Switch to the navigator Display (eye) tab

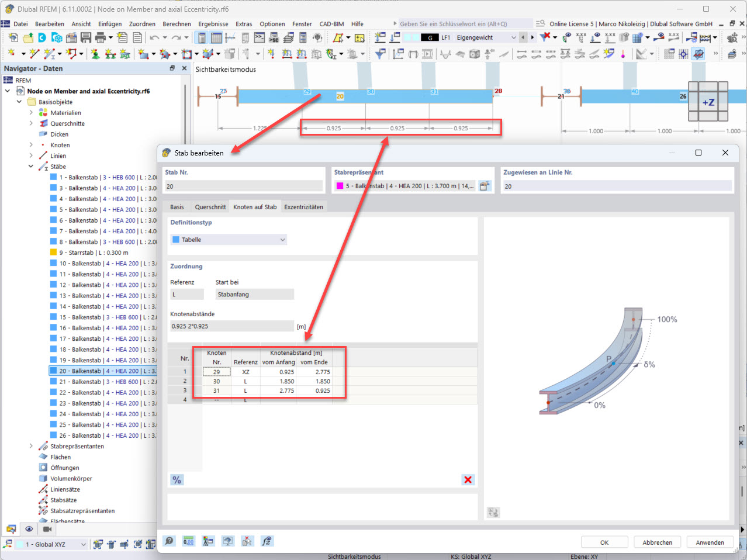tap(29, 529)
